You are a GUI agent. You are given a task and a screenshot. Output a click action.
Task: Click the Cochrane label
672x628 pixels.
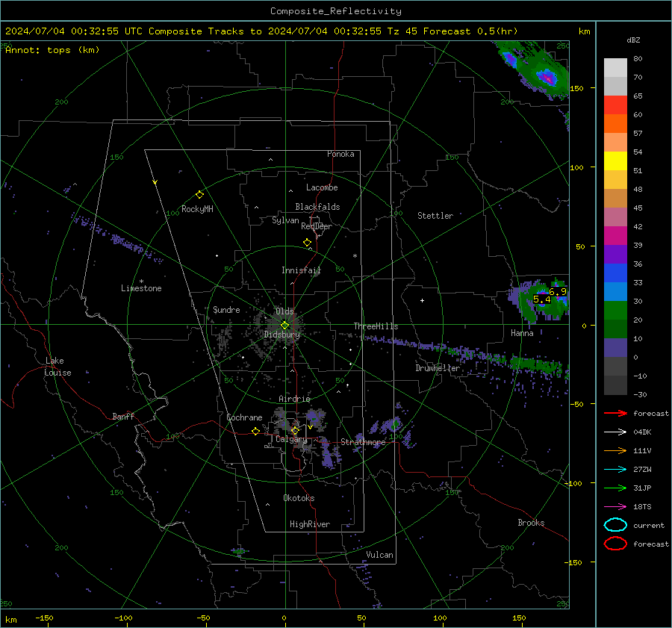[x=244, y=417]
